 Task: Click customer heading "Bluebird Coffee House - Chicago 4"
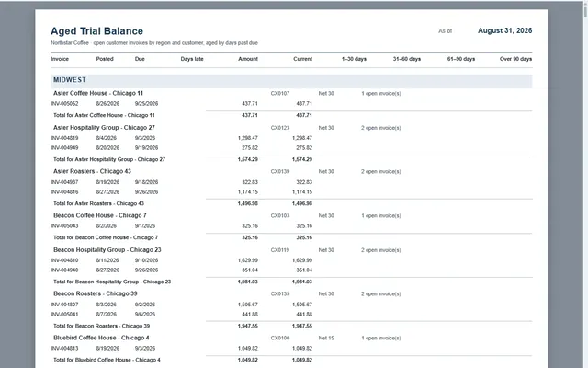(x=101, y=338)
